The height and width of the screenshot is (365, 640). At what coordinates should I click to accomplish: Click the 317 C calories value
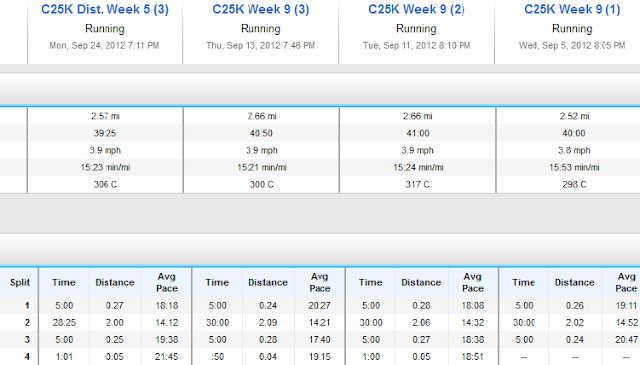[x=418, y=185]
